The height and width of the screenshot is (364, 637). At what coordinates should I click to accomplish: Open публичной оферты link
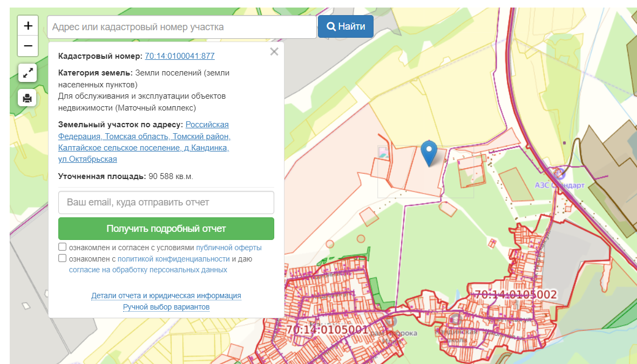coord(229,248)
